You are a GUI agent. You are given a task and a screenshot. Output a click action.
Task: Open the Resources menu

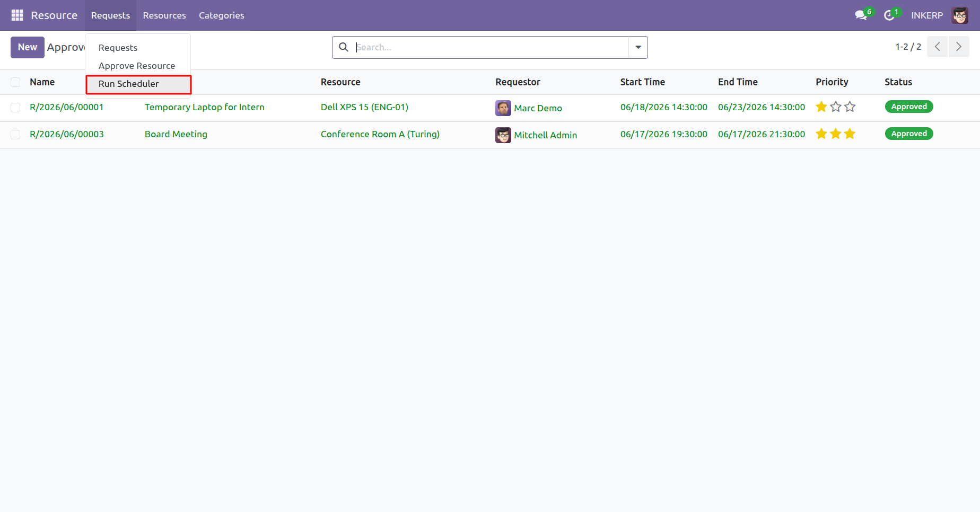164,15
